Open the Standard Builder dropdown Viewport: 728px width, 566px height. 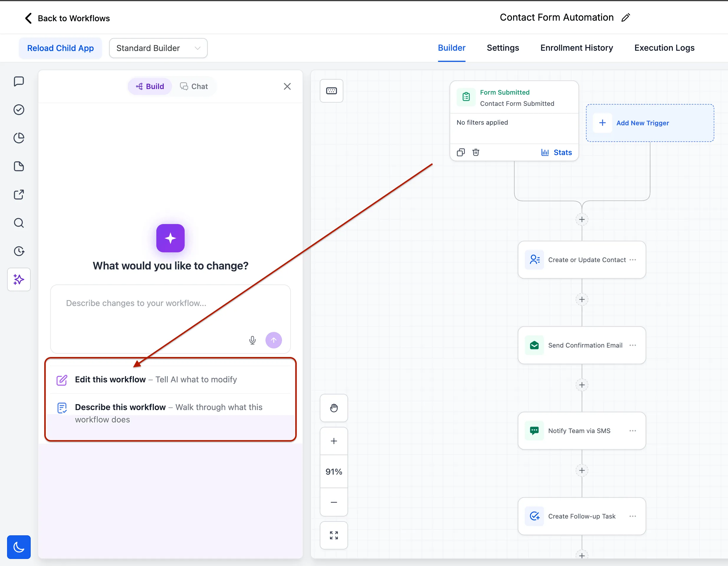tap(158, 48)
